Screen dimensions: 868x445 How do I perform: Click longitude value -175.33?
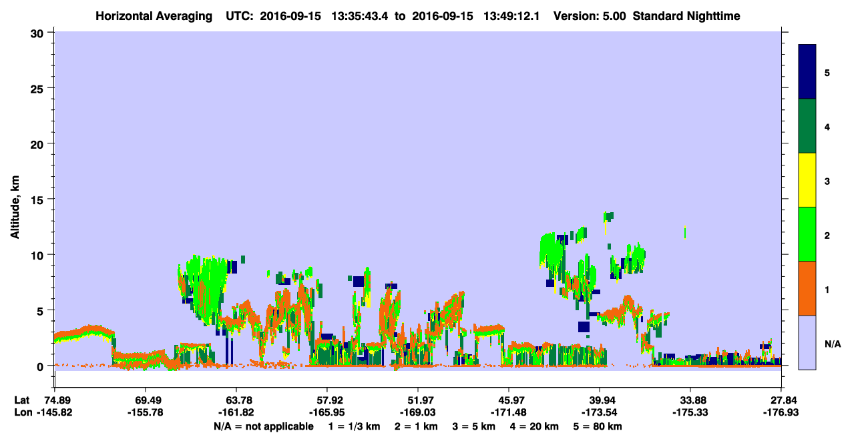point(690,413)
